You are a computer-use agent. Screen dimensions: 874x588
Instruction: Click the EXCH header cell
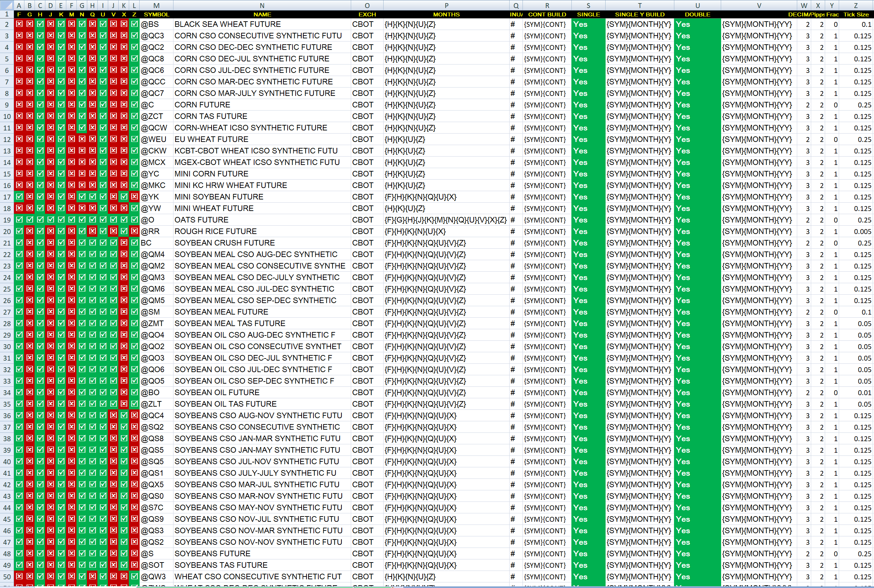[367, 14]
